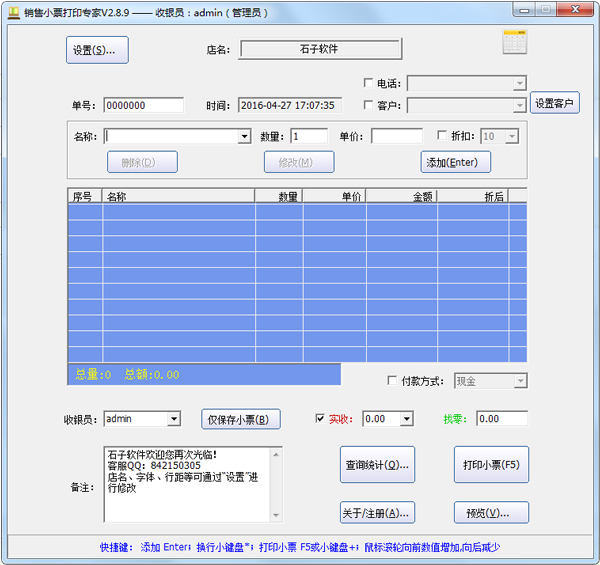Screen dimensions: 600x565
Task: Expand the 实收 amount dropdown
Action: pyautogui.click(x=406, y=419)
